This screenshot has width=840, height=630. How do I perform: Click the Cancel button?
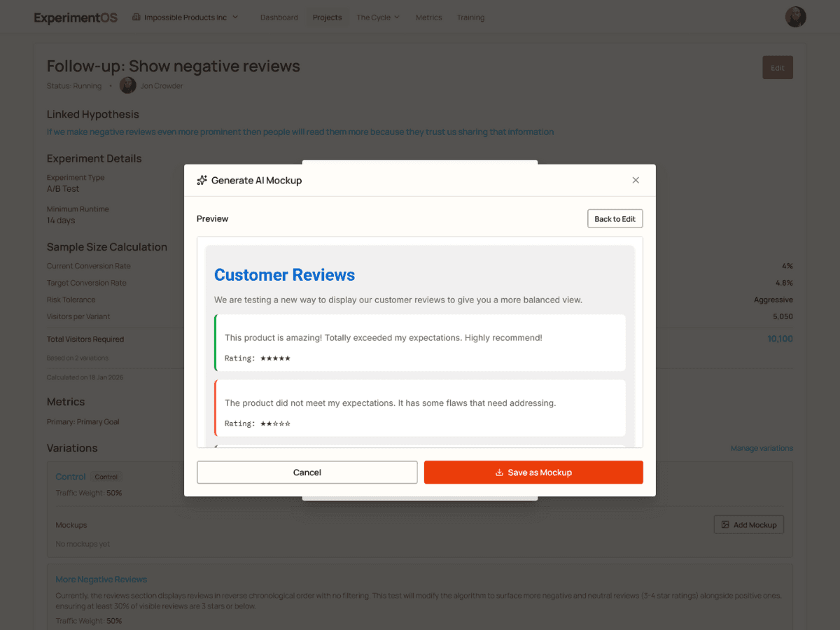[307, 472]
